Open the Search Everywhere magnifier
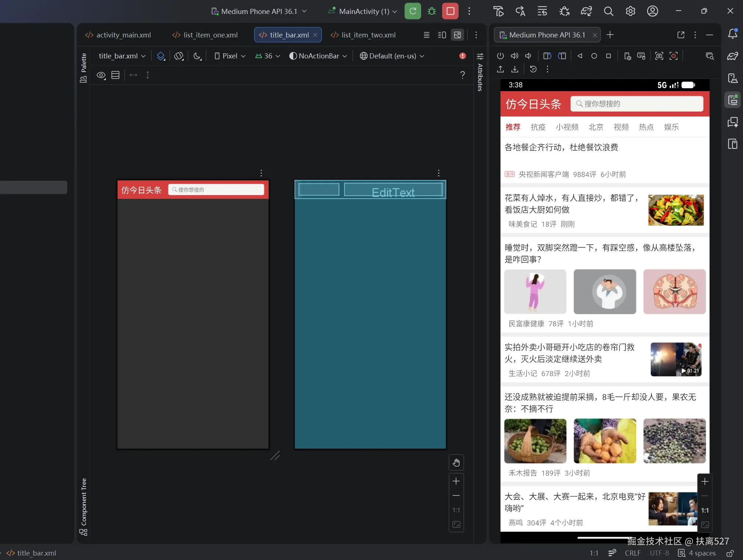 (x=609, y=11)
